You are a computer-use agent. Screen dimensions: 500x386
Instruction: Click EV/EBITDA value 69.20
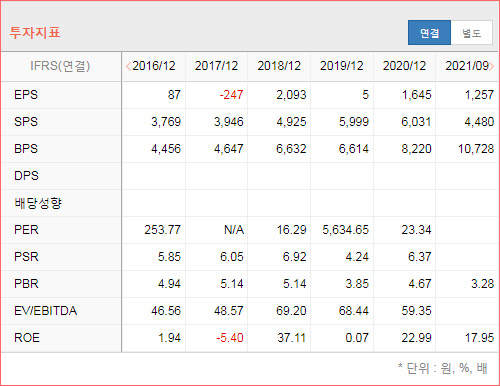pos(291,311)
